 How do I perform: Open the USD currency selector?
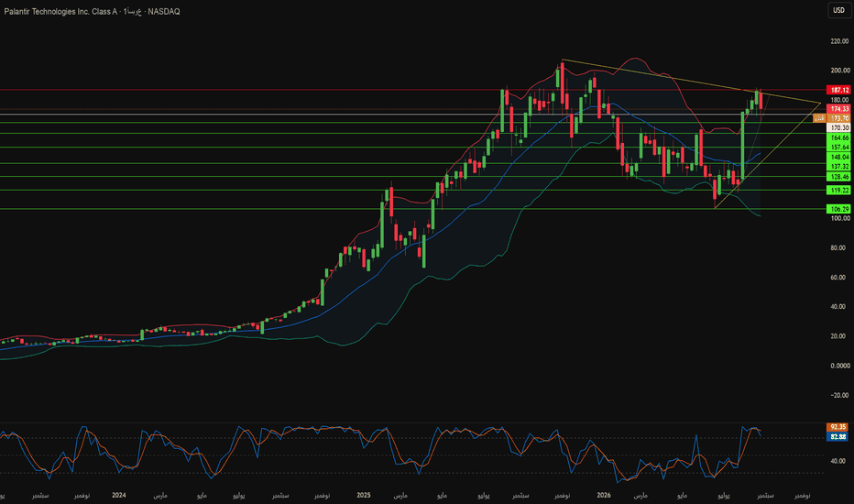tap(838, 10)
